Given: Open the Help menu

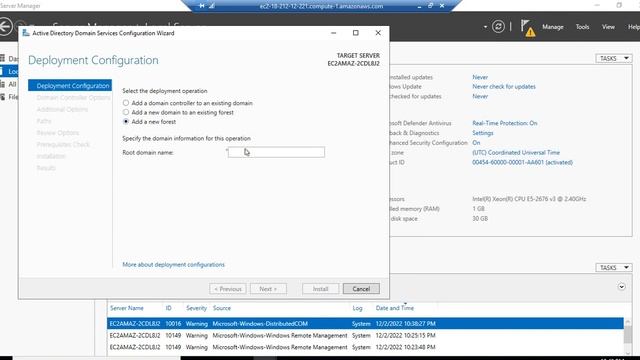Looking at the screenshot, I should pyautogui.click(x=633, y=27).
